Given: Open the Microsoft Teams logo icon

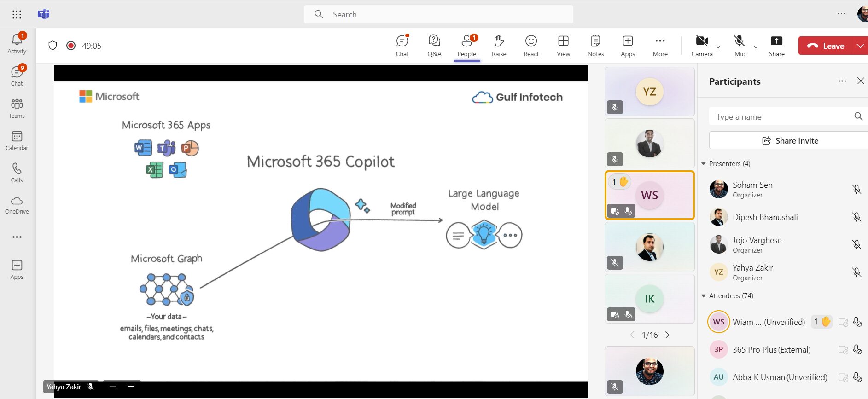Looking at the screenshot, I should point(44,14).
